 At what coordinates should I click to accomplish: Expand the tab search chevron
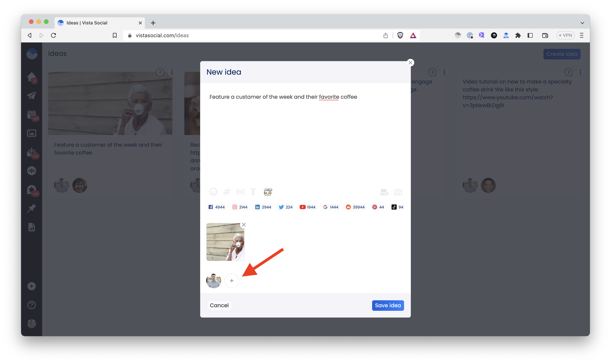pos(582,23)
